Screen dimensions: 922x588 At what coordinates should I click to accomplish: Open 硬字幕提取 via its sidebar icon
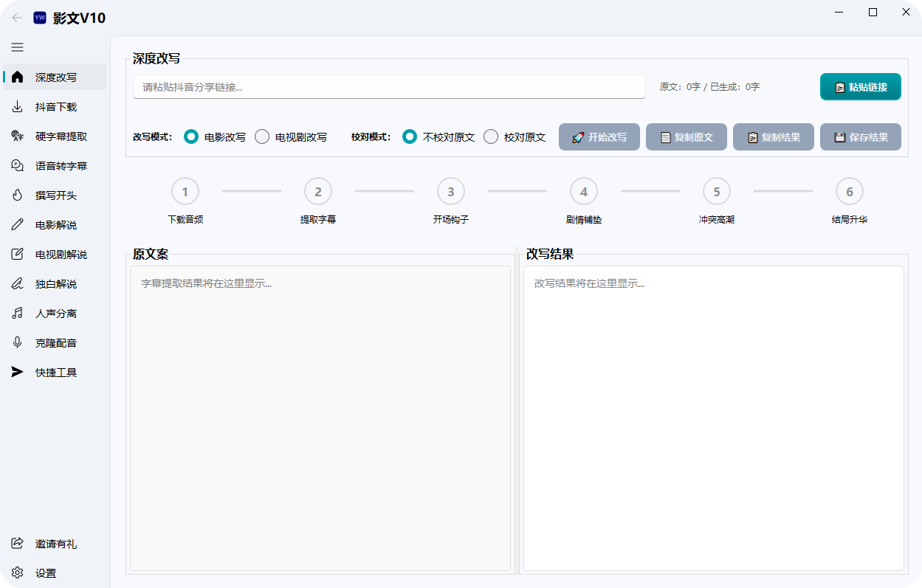pos(18,136)
